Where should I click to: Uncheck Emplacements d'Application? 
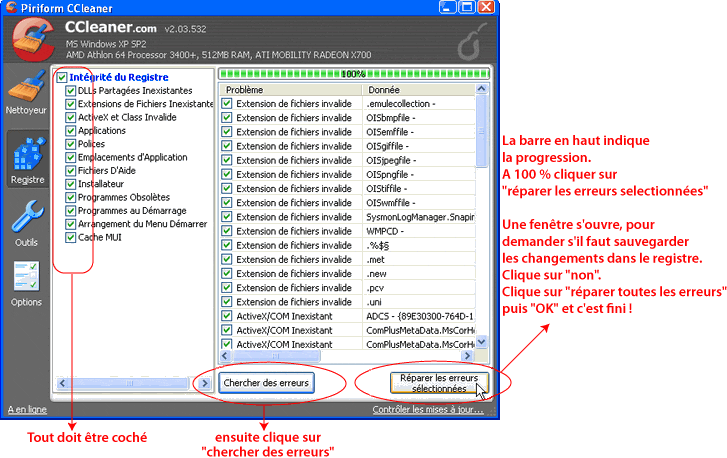tap(70, 158)
